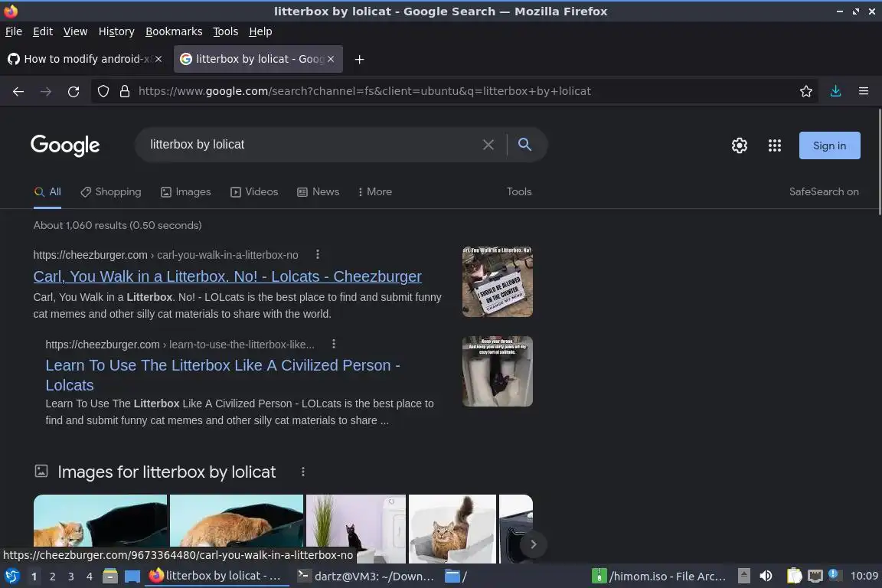This screenshot has height=588, width=882.
Task: Open options for the Civilized Person result
Action: tap(334, 344)
